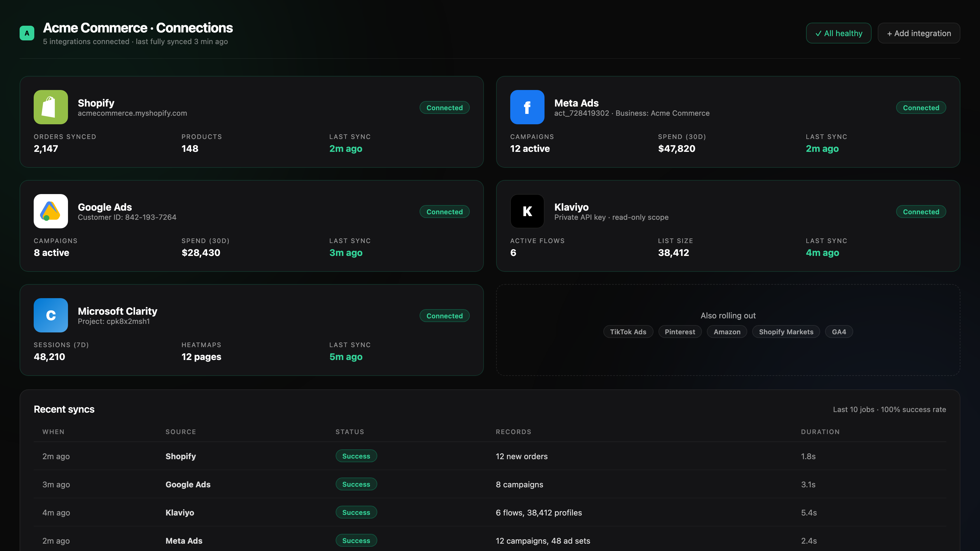Click Clarity sessions value 48,210

[49, 357]
